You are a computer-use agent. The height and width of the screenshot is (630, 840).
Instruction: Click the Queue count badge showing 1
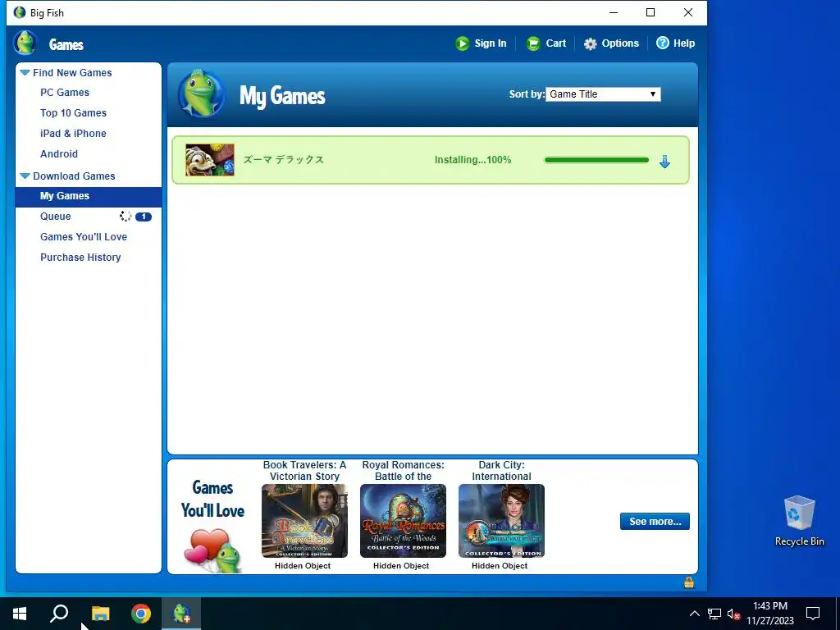tap(144, 217)
